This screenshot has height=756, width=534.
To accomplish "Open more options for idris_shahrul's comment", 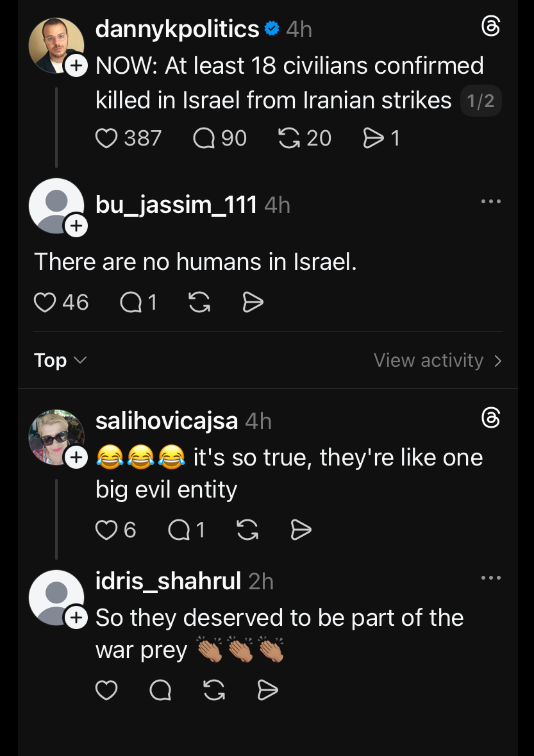I will click(x=490, y=578).
